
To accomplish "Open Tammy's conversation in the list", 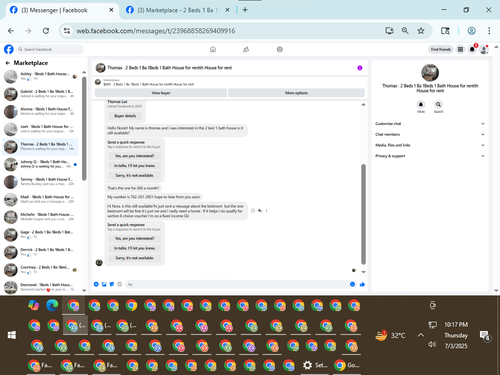I will pyautogui.click(x=41, y=182).
